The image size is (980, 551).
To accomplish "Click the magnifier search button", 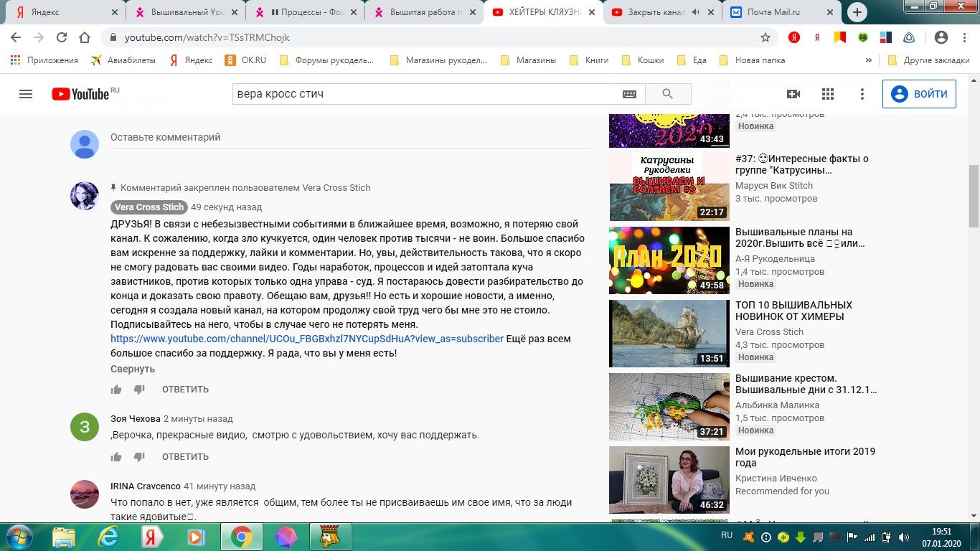I will point(667,94).
